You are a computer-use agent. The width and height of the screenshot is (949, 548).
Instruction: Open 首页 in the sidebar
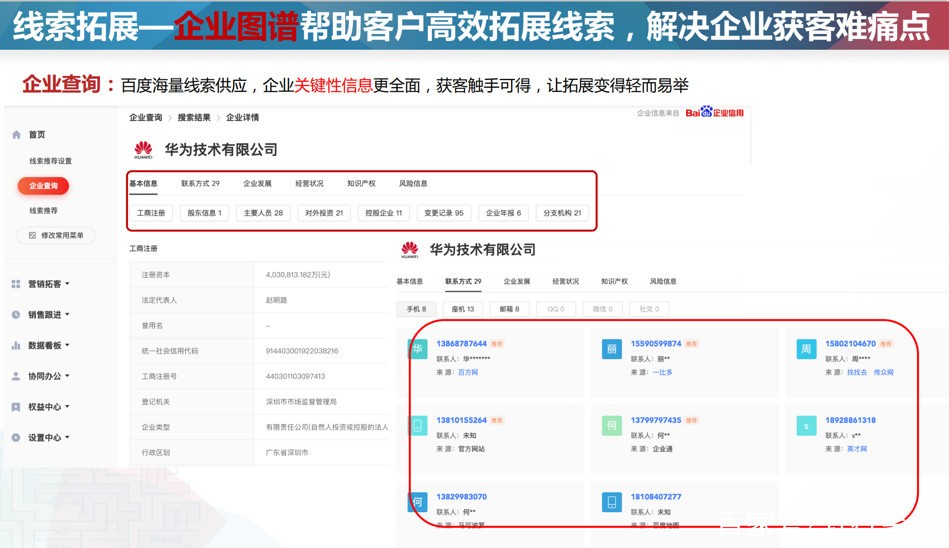(37, 134)
